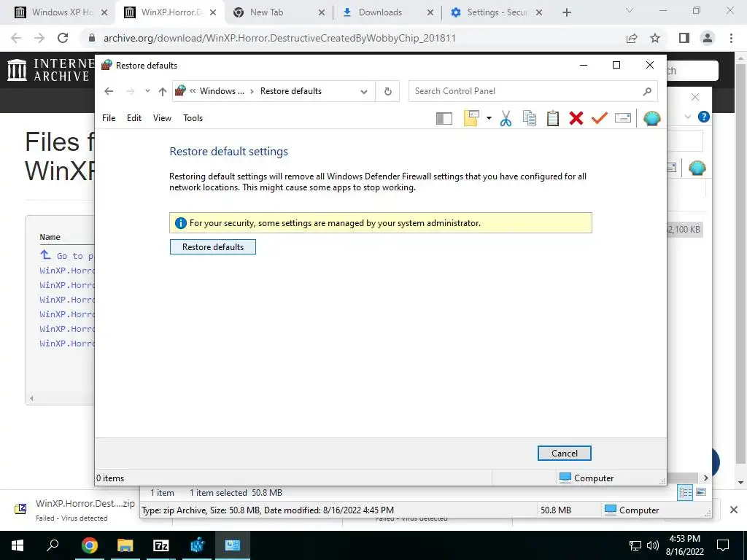747x560 pixels.
Task: Click large icons view in background Explorer window
Action: tap(701, 492)
